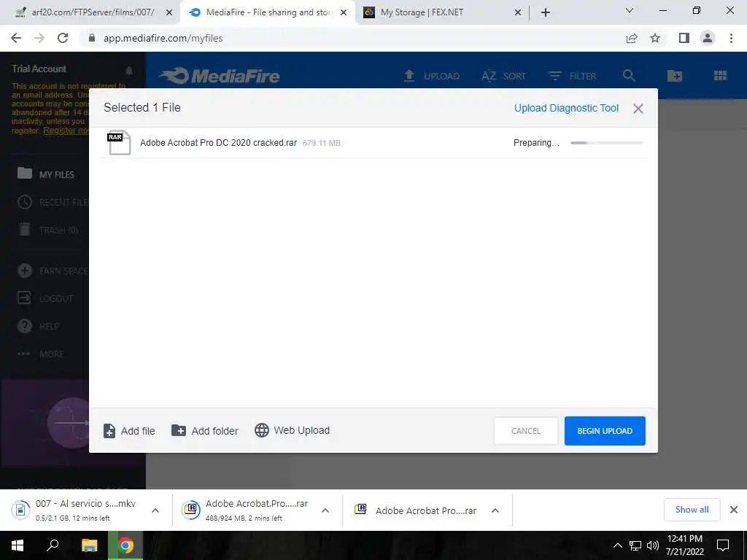747x560 pixels.
Task: Click the MediaFire logo
Action: point(219,76)
